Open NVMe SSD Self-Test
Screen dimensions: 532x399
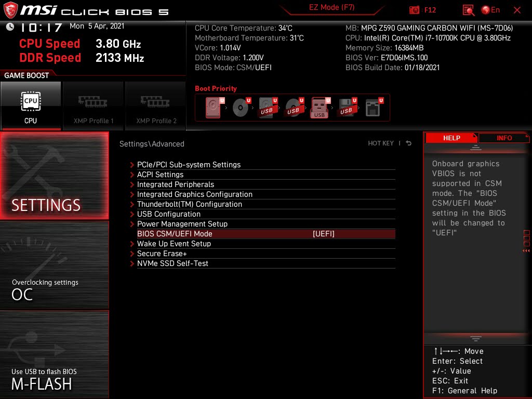click(266, 263)
